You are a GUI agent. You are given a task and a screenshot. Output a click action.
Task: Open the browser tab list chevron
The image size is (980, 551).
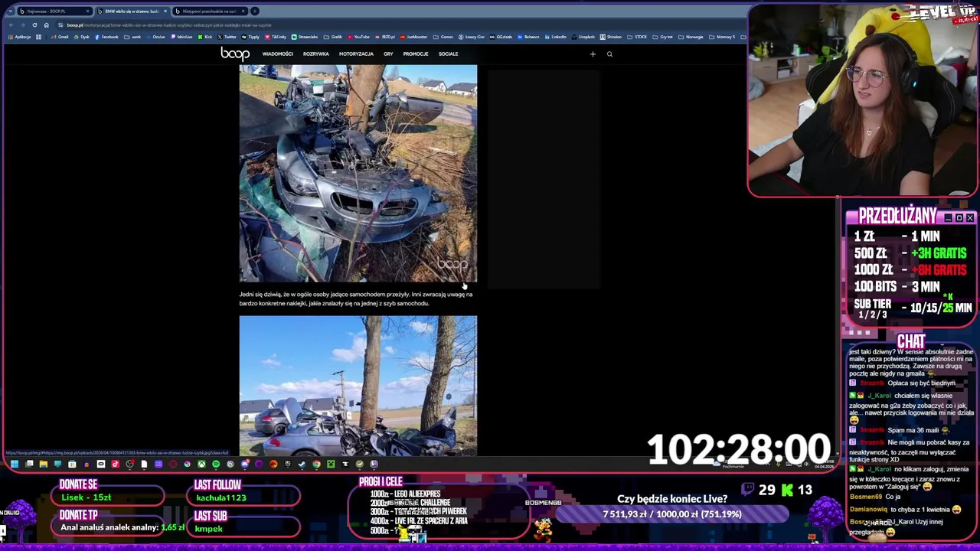pos(11,11)
